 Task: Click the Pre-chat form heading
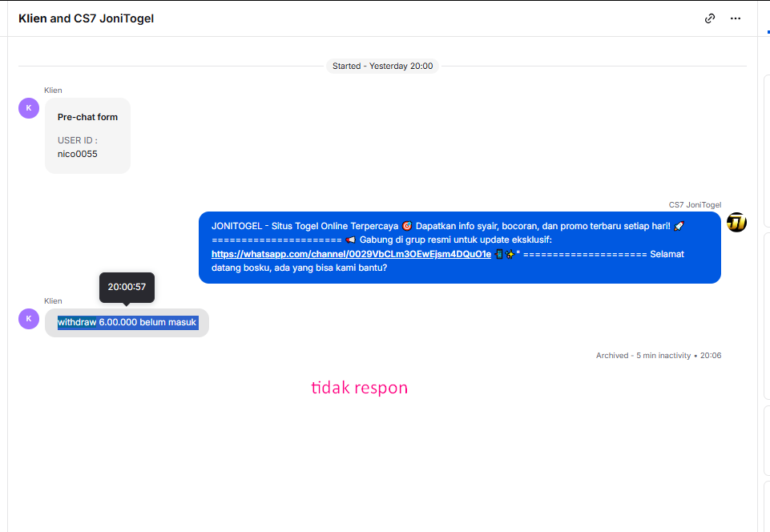[x=87, y=118]
